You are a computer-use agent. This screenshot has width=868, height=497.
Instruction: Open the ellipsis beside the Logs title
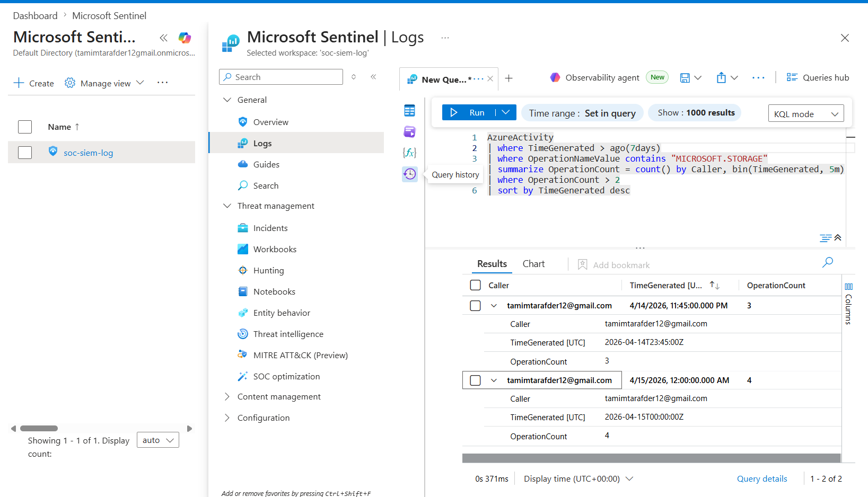(445, 38)
